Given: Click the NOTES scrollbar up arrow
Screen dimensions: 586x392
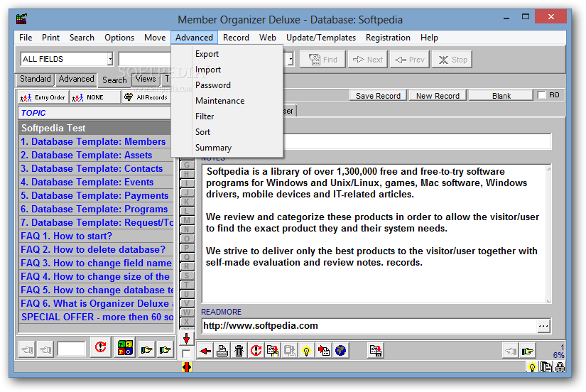Looking at the screenshot, I should 548,169.
